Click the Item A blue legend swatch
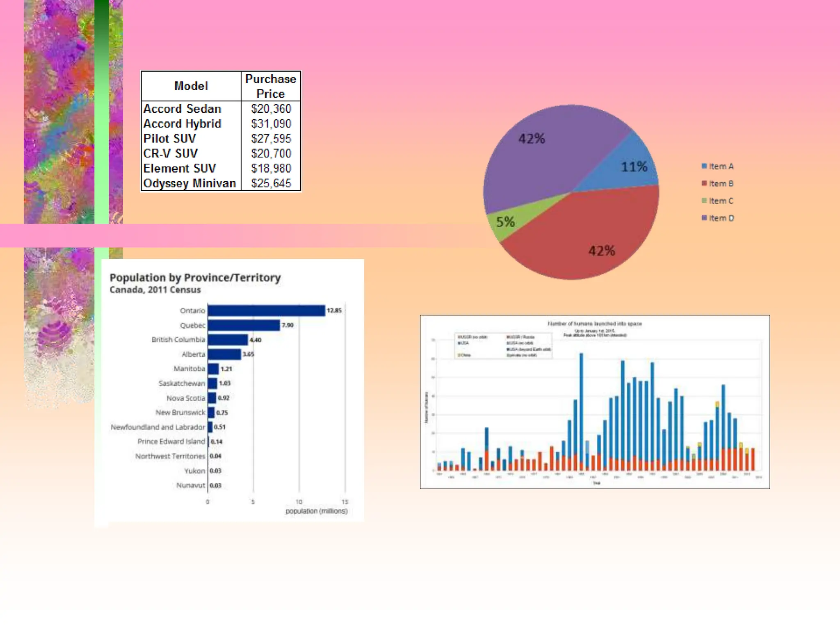The width and height of the screenshot is (840, 630). pos(704,166)
